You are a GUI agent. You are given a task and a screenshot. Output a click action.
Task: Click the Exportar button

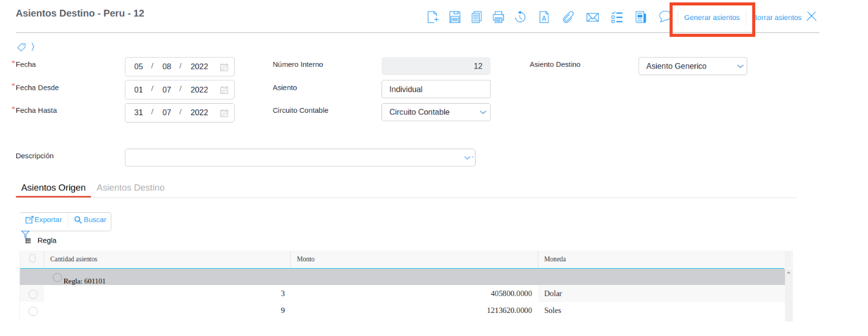coord(44,220)
